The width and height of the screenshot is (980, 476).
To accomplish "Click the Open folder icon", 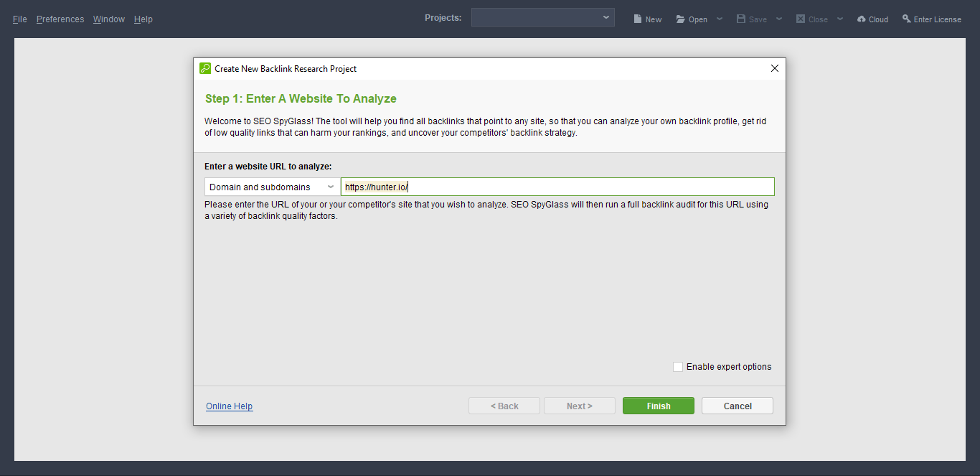I will point(681,19).
